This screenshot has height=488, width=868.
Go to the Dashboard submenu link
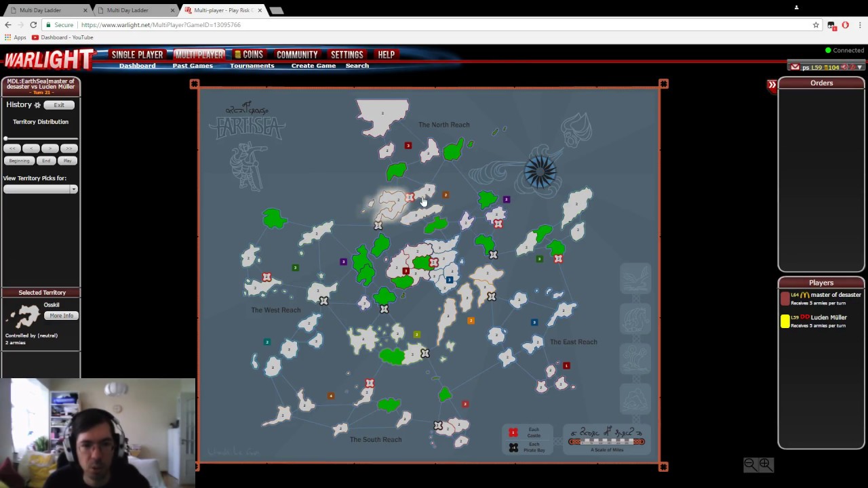(137, 66)
